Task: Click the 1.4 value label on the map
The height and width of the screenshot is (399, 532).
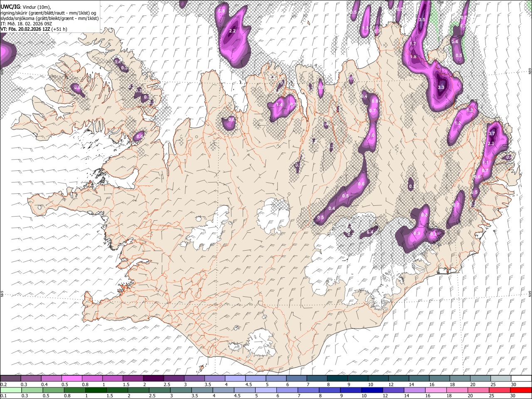Action: coord(279,105)
